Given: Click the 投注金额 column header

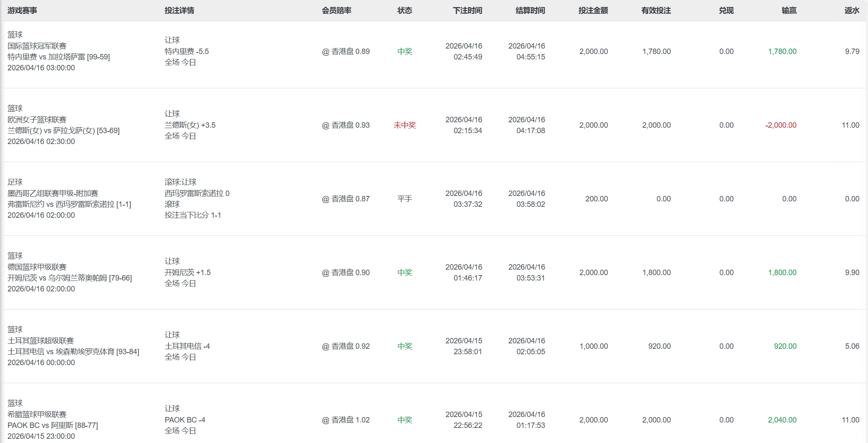Looking at the screenshot, I should coord(593,10).
